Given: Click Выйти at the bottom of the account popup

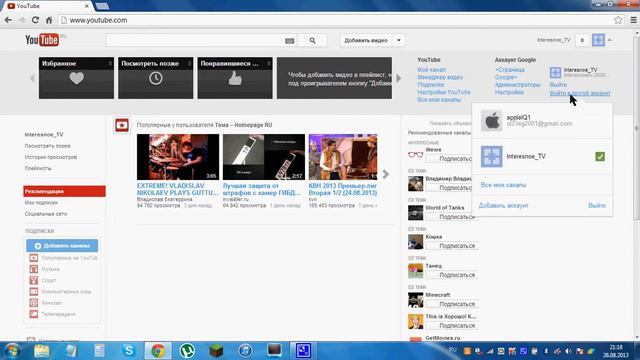Looking at the screenshot, I should (x=597, y=205).
